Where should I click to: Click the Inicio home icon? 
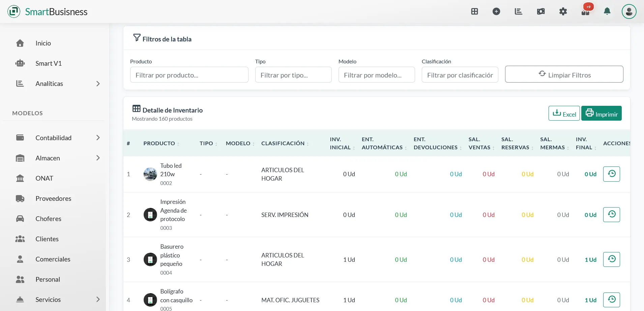(x=20, y=43)
